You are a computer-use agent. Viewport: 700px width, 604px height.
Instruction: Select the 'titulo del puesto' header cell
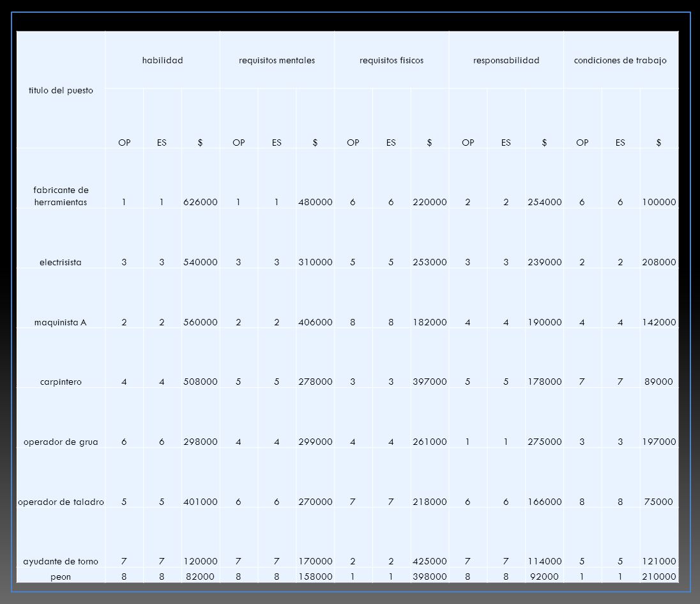click(61, 90)
